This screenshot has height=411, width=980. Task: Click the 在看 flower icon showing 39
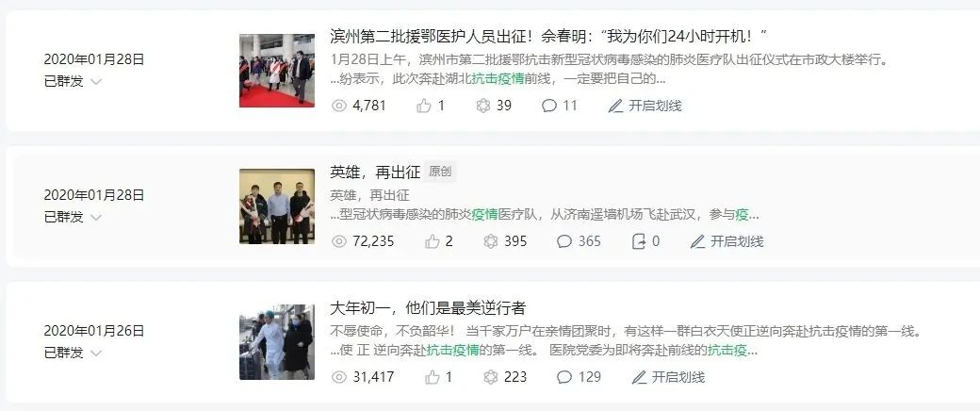click(x=483, y=106)
